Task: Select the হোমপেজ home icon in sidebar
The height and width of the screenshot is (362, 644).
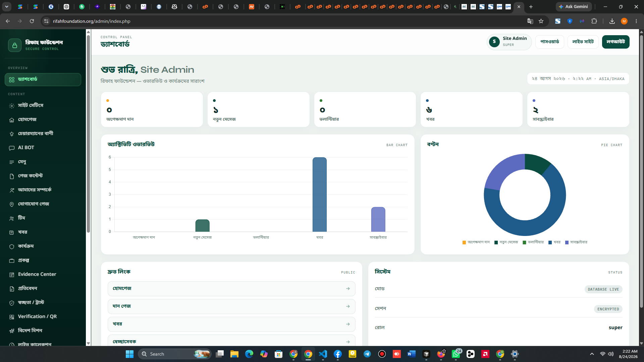Action: [x=12, y=120]
